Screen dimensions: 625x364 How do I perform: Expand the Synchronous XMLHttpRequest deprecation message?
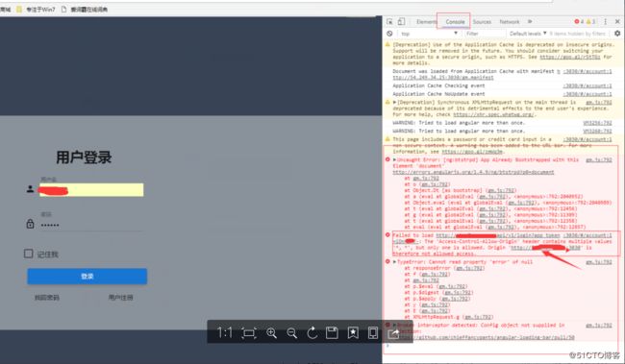click(x=394, y=103)
